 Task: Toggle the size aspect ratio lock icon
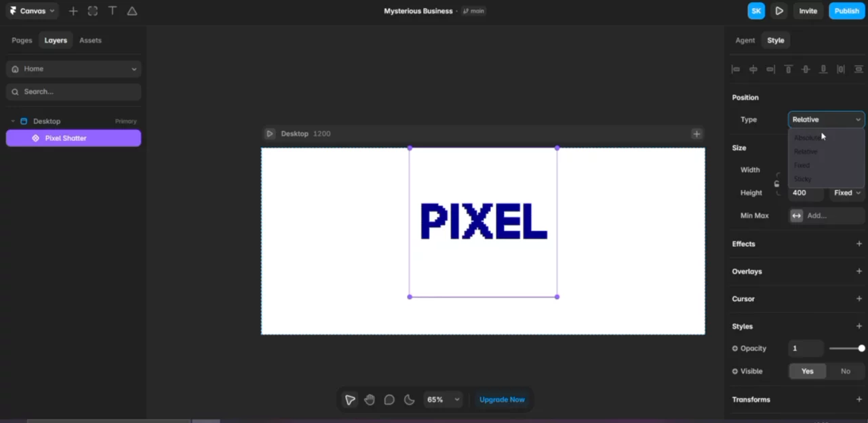pos(776,183)
